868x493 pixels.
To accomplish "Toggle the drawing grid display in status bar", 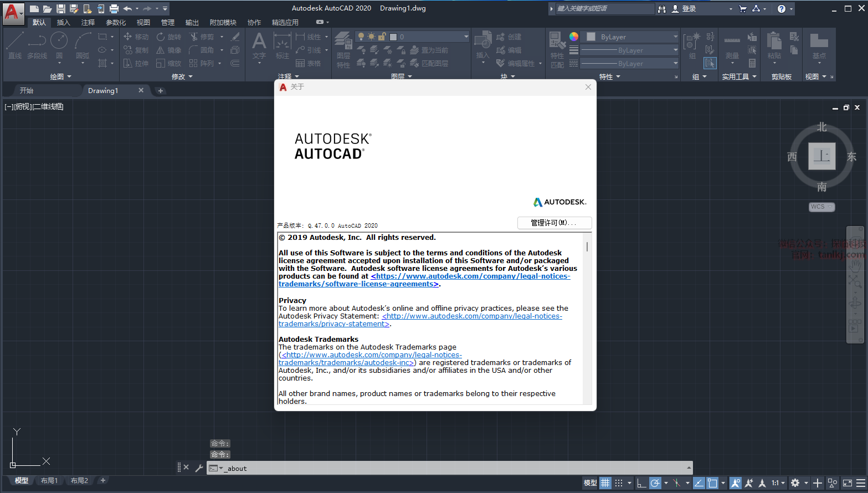I will [x=605, y=483].
